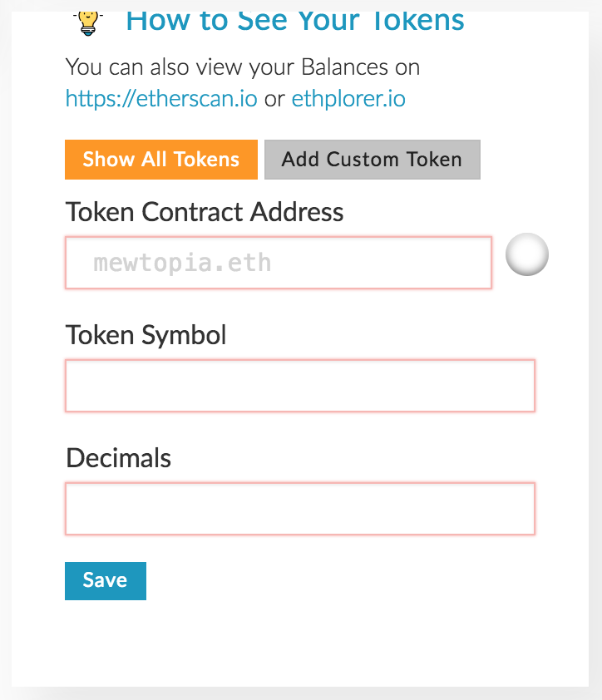The image size is (602, 700).
Task: Click the gray strip beneath the white panel
Action: click(299, 694)
